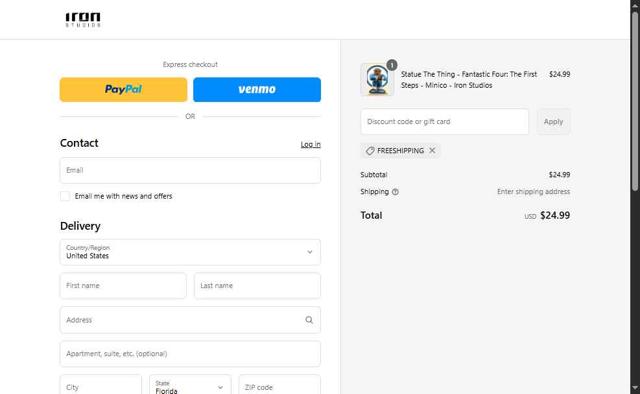This screenshot has width=640, height=394.
Task: Focus the Apartment, suite field
Action: [190, 354]
